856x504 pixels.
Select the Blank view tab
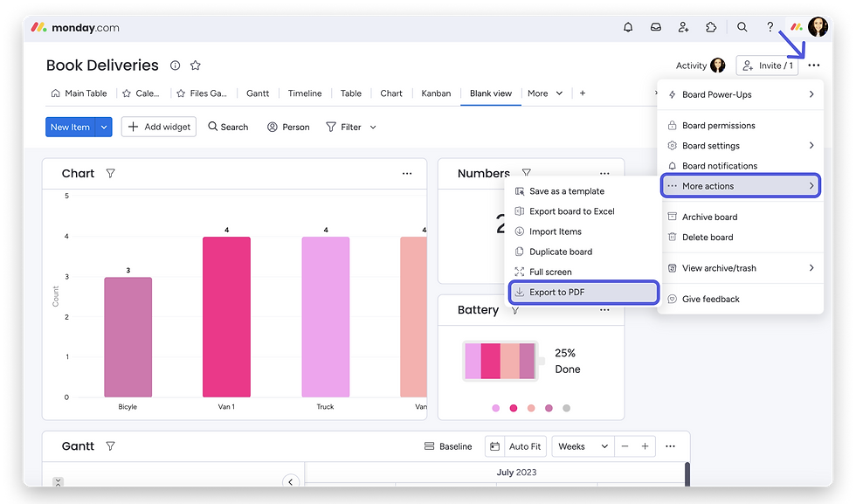tap(491, 93)
